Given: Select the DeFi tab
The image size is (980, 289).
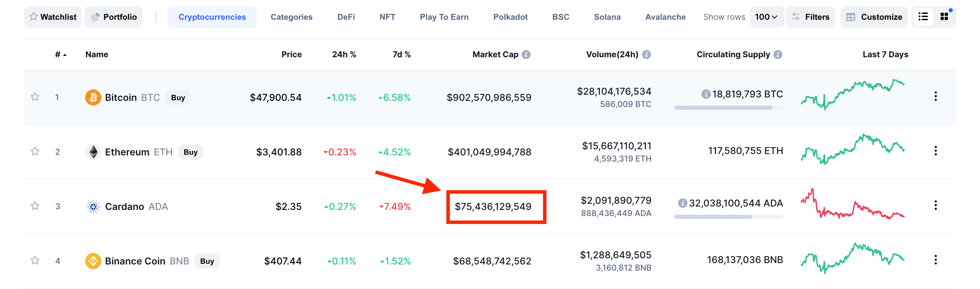Looking at the screenshot, I should click(x=346, y=17).
